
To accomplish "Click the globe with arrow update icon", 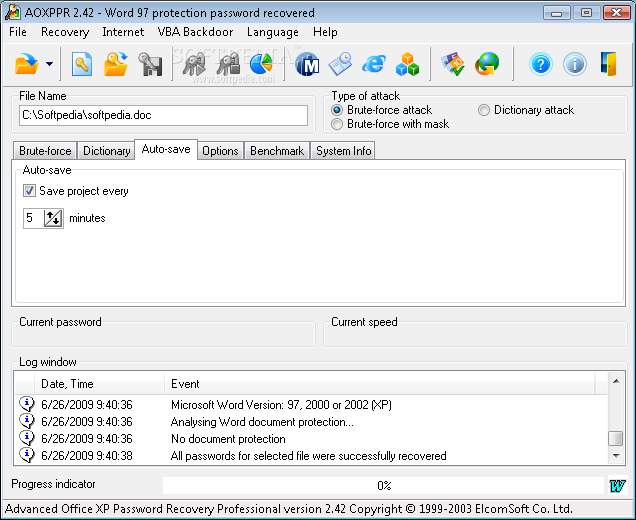I will click(487, 64).
